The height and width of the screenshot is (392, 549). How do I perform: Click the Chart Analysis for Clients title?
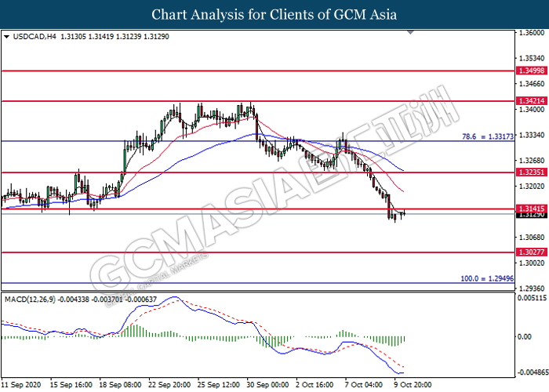[274, 14]
